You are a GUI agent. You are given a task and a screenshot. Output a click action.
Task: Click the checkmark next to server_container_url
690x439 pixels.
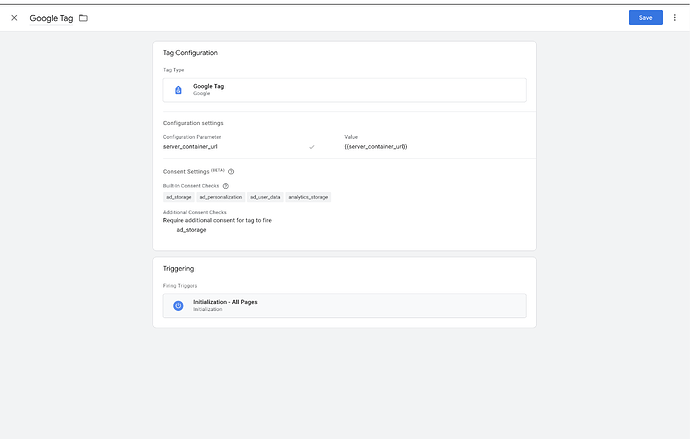(312, 147)
